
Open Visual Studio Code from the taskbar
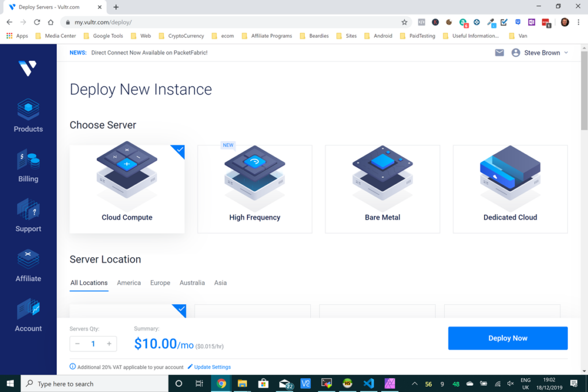(369, 383)
